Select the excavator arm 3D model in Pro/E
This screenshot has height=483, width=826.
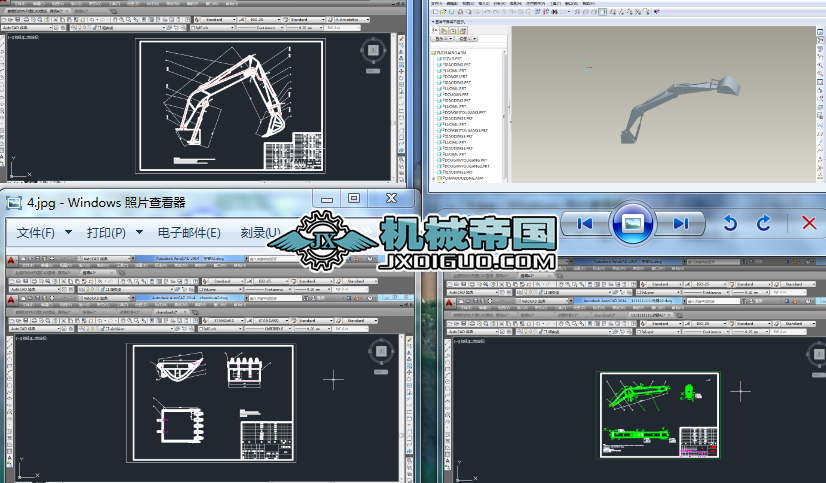pyautogui.click(x=680, y=108)
